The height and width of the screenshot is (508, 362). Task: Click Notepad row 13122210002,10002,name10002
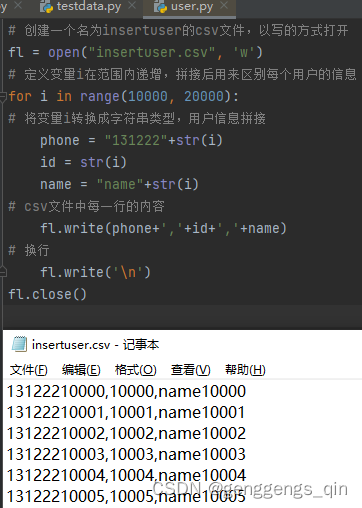point(126,433)
